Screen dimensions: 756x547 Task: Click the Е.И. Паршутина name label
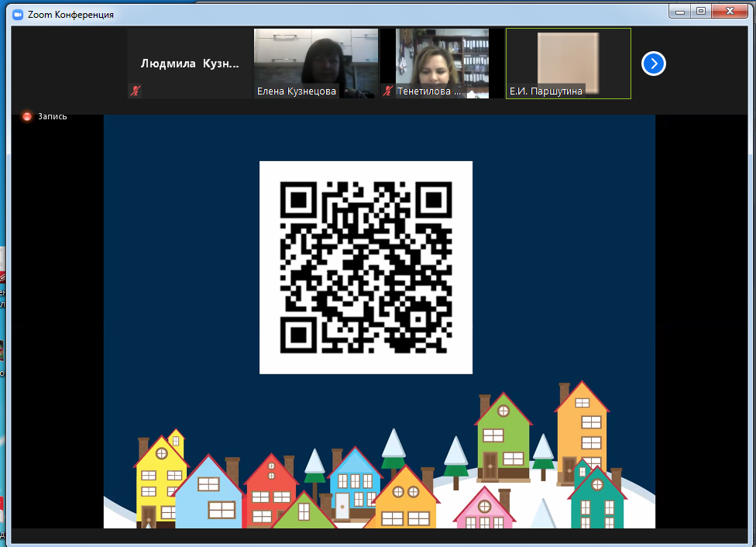(545, 91)
